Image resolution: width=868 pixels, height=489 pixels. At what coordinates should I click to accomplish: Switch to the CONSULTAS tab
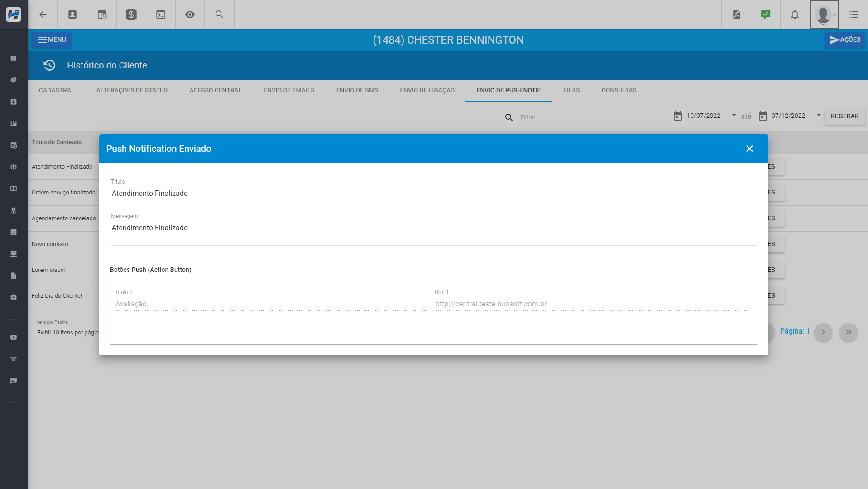619,90
